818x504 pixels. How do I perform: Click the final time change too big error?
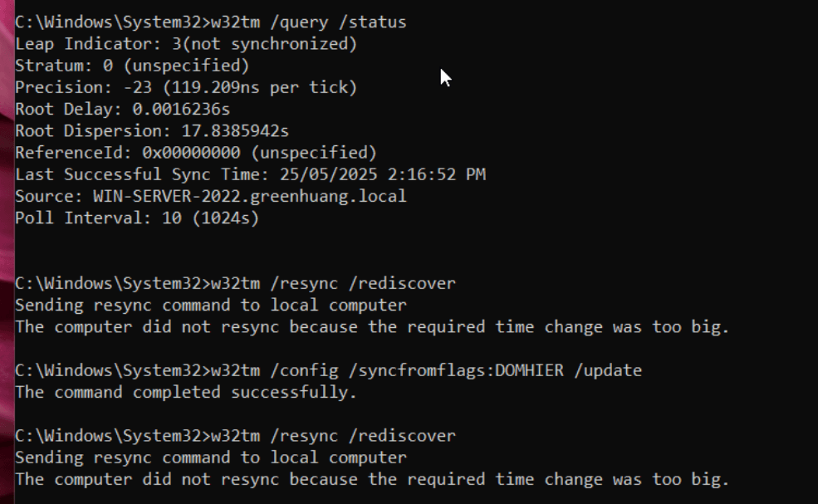[x=372, y=479]
